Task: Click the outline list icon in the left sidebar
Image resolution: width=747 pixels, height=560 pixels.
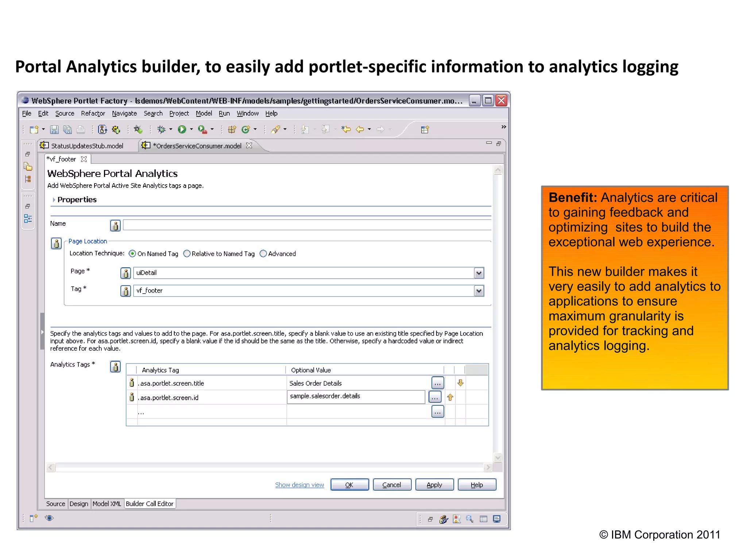Action: pos(28,219)
